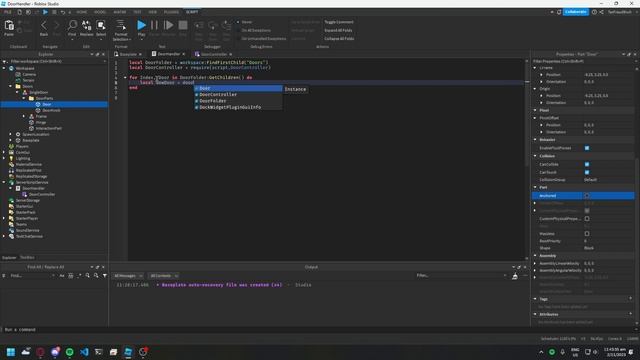Select the Hinge part in Explorer
Image resolution: width=640 pixels, height=360 pixels.
point(41,122)
